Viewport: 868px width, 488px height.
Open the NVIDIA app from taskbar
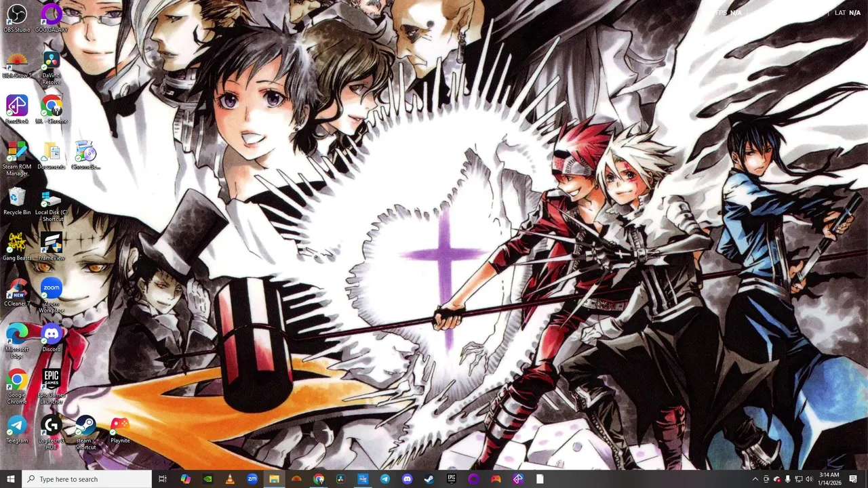coord(208,479)
